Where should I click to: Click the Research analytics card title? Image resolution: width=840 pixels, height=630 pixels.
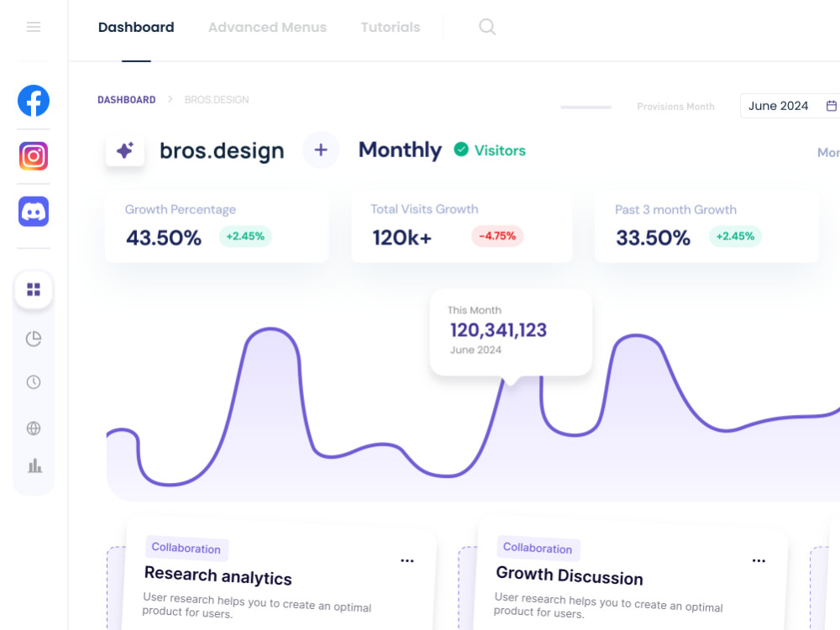pyautogui.click(x=218, y=576)
